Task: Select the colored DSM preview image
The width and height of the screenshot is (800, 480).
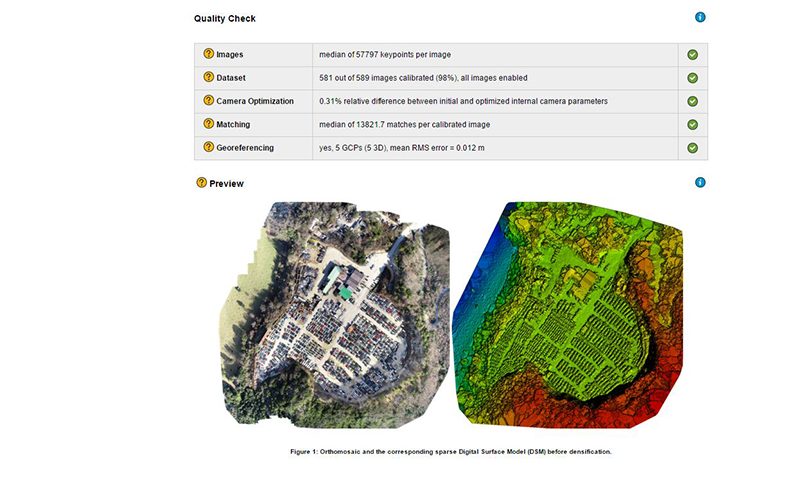Action: click(x=567, y=315)
